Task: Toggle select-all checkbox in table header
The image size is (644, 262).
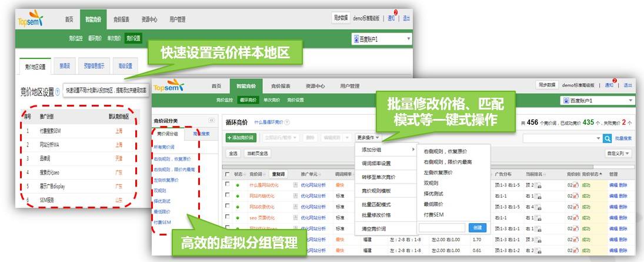Action: 227,174
